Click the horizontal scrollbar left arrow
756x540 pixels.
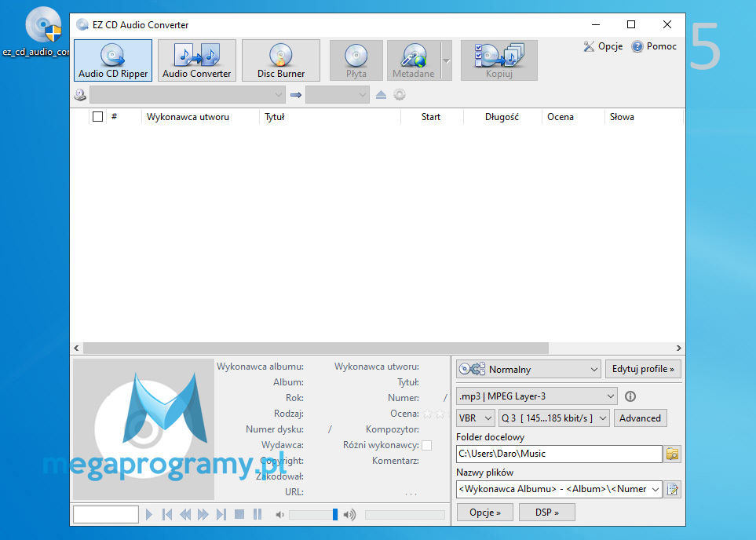tap(76, 348)
